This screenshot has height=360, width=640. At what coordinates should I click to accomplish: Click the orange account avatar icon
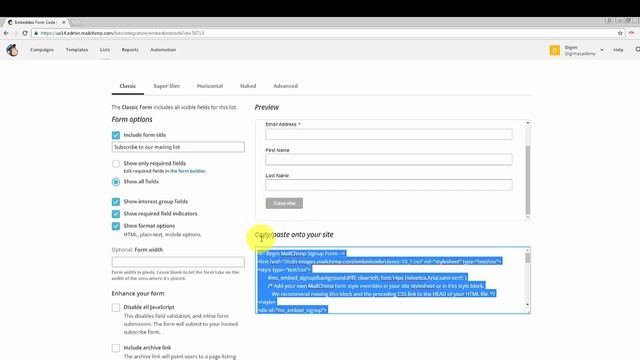(554, 50)
